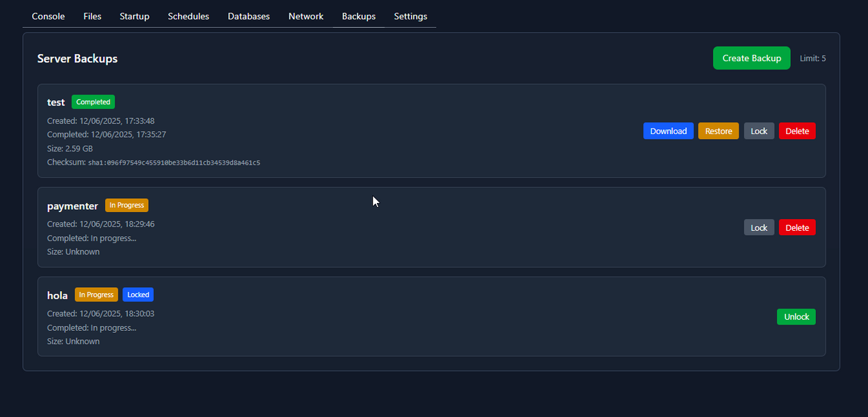Click Created 12/06/2025, 17:33:48 text
868x417 pixels.
101,121
